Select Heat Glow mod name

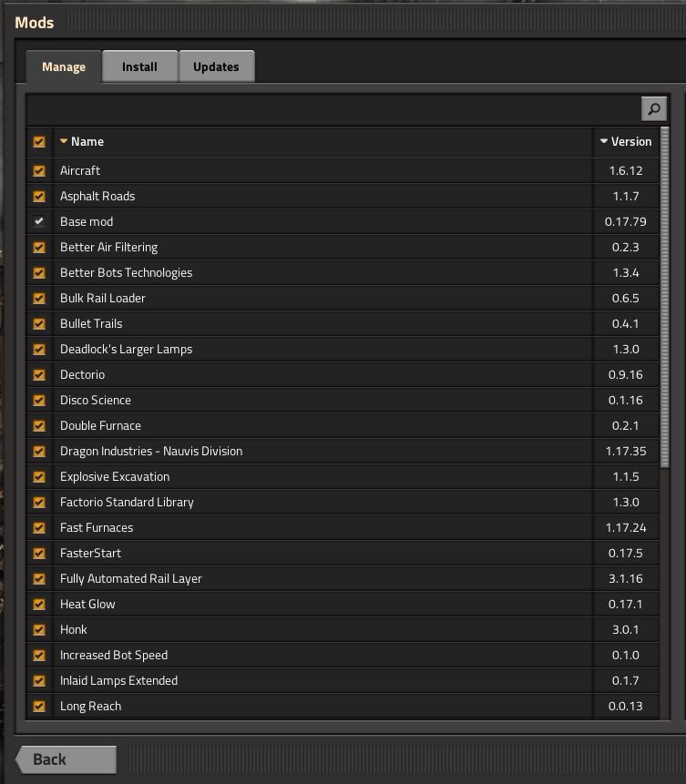pos(87,604)
